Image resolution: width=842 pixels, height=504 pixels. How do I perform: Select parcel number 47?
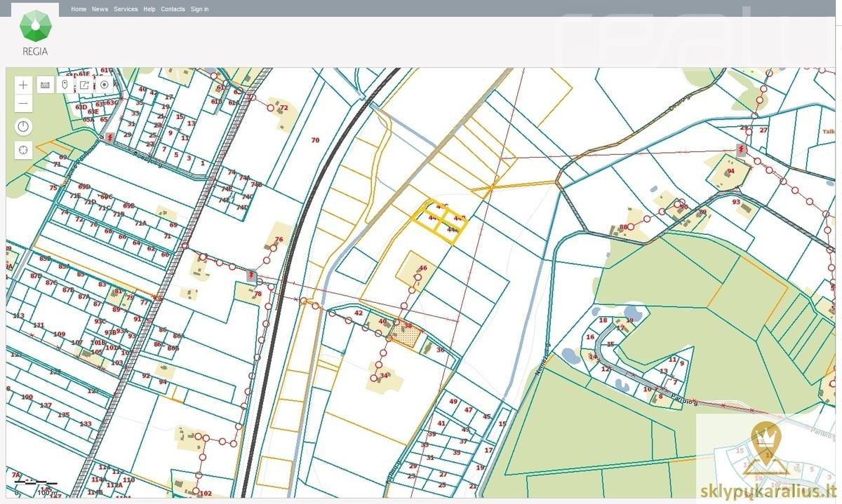tap(468, 410)
